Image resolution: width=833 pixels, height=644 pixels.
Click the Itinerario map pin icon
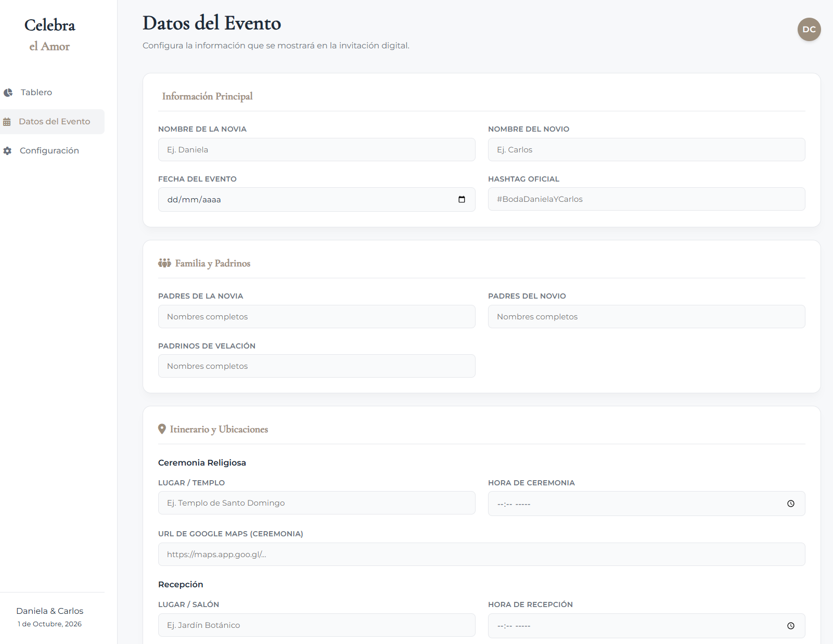coord(162,429)
